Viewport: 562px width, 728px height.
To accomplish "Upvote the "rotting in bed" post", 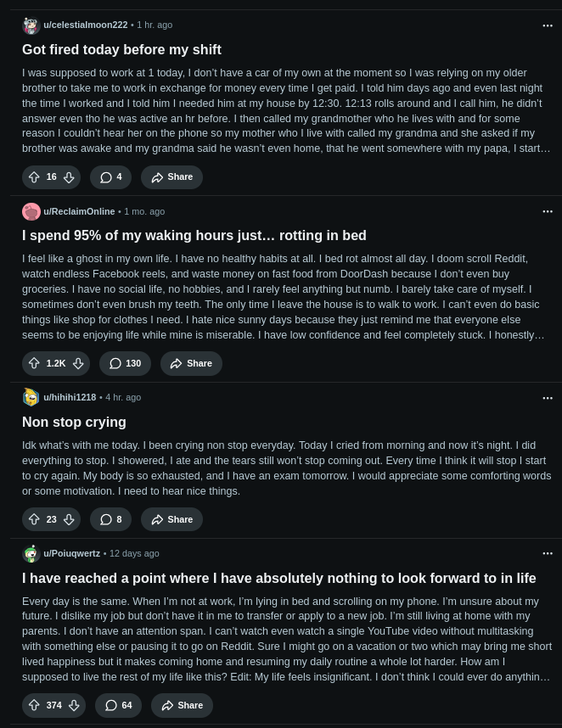I will tap(34, 363).
